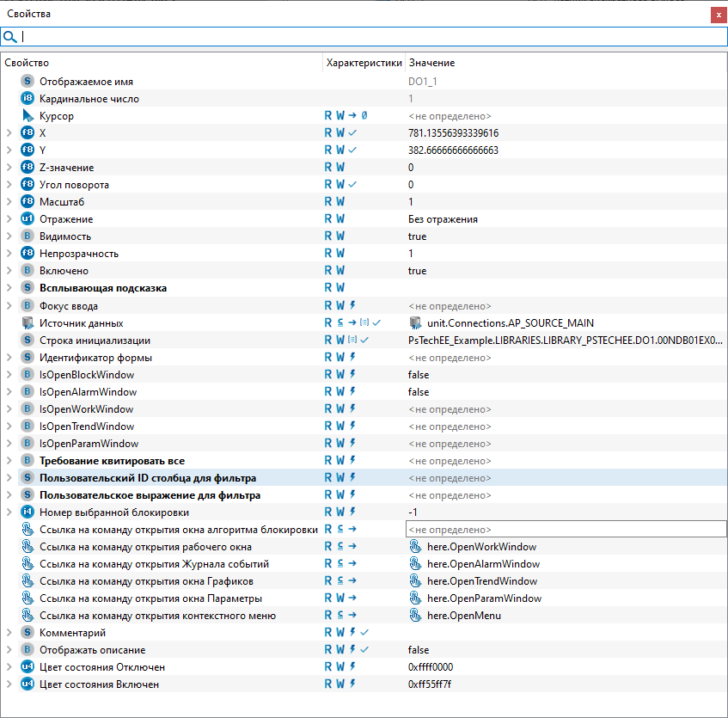Click the Свойство column header

click(27, 63)
